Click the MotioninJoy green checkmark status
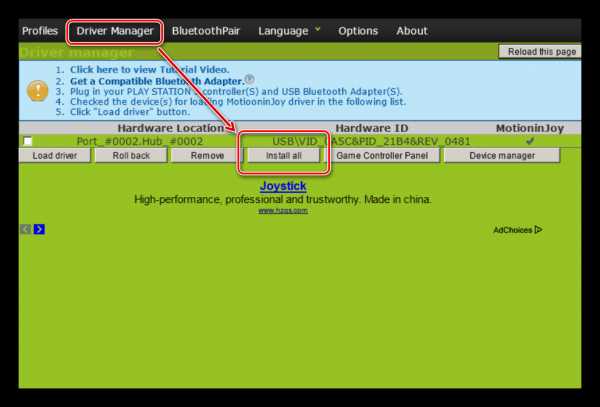 pyautogui.click(x=530, y=141)
